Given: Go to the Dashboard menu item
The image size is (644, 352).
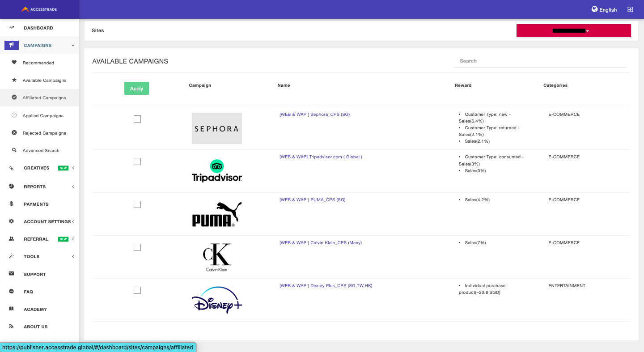Looking at the screenshot, I should click(x=38, y=28).
